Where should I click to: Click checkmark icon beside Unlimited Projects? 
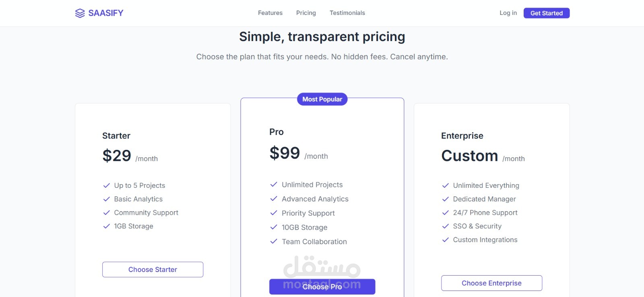(x=274, y=185)
